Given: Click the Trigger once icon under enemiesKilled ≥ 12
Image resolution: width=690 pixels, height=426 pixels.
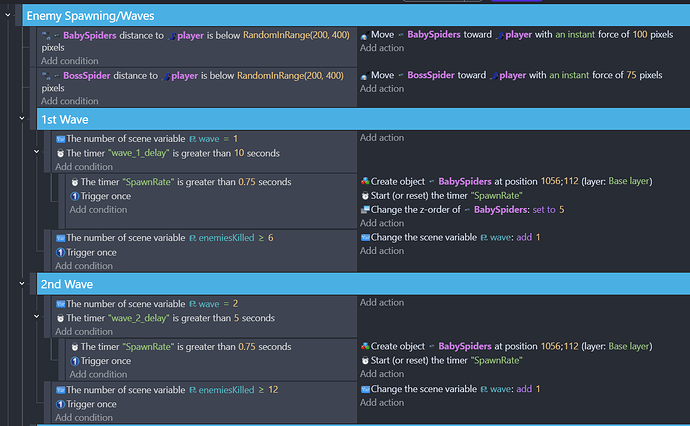Looking at the screenshot, I should pyautogui.click(x=61, y=404).
